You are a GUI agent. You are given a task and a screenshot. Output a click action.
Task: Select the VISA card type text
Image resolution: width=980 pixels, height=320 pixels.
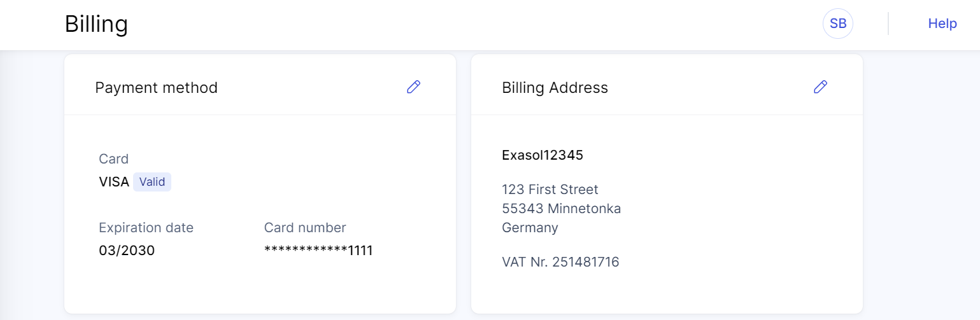click(114, 182)
